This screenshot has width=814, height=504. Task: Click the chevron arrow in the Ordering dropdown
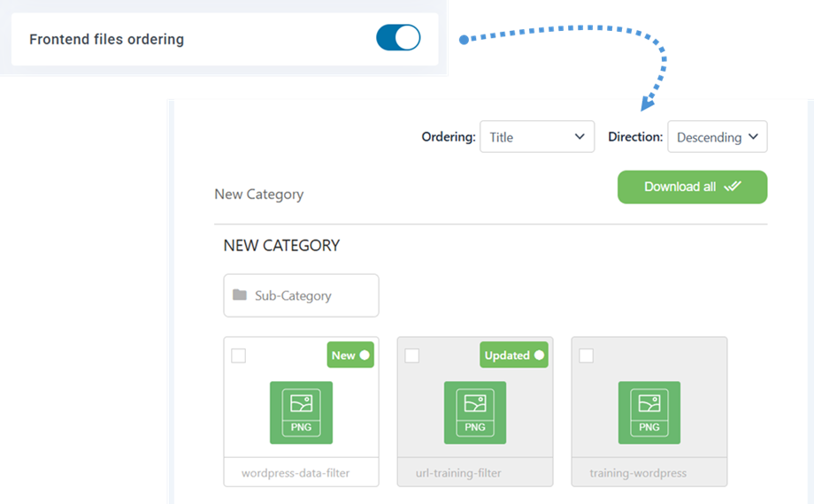580,137
